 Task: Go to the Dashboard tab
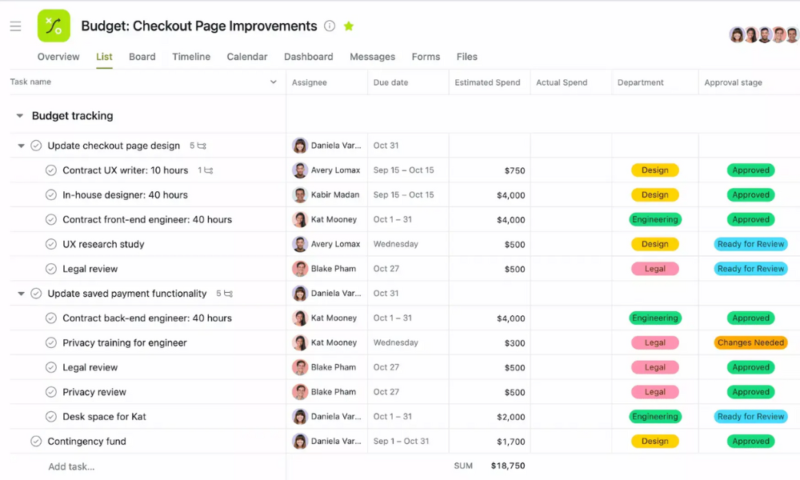pyautogui.click(x=308, y=57)
